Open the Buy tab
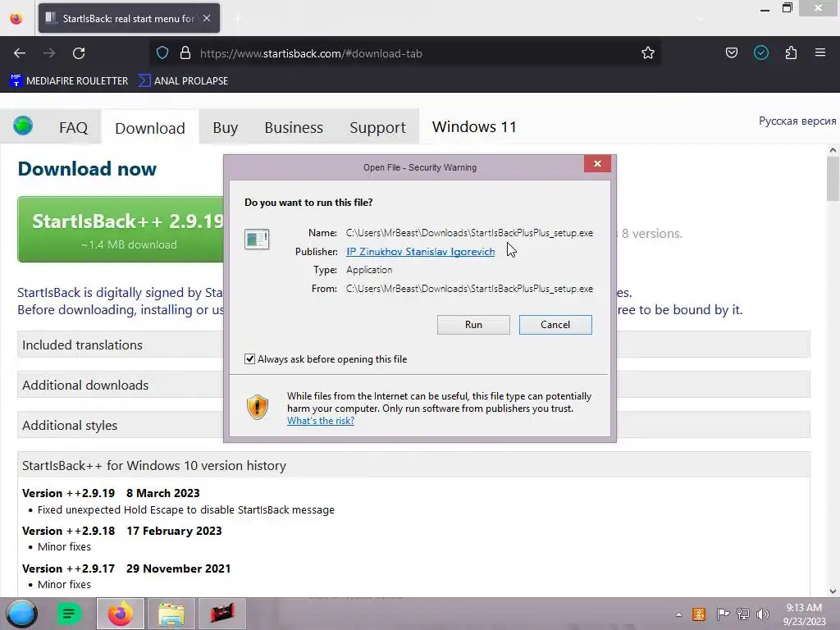The width and height of the screenshot is (840, 630). (x=225, y=127)
